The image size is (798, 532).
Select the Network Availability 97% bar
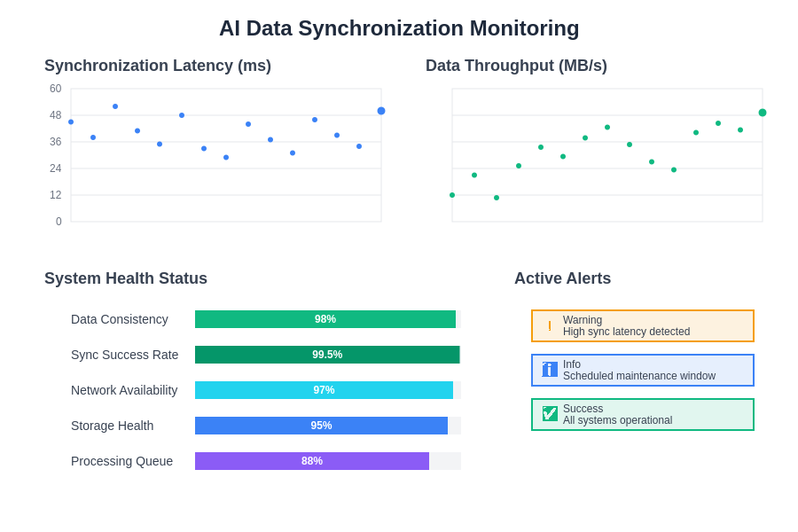coord(324,390)
